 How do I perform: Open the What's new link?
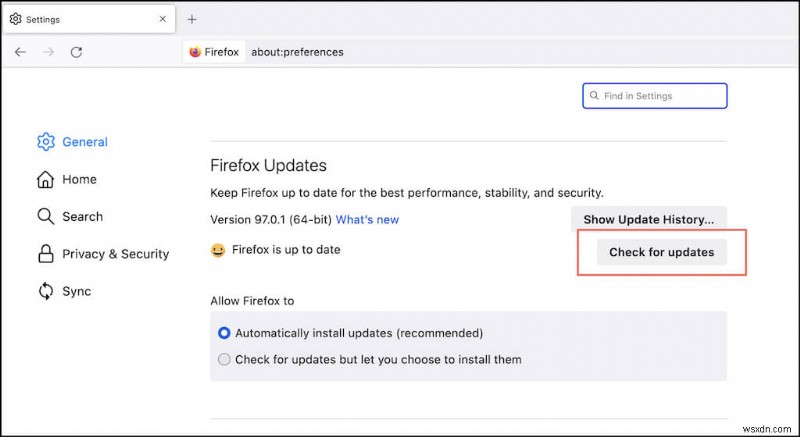coord(367,220)
